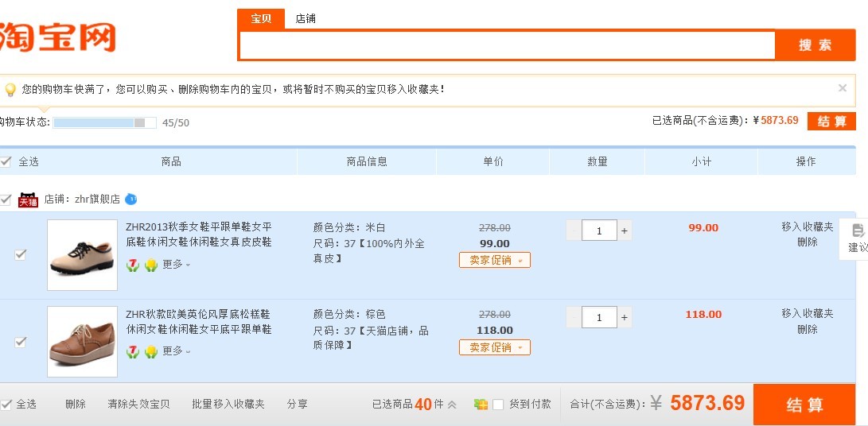868x426 pixels.
Task: Click the lightbulb tip icon in notice bar
Action: tap(10, 90)
